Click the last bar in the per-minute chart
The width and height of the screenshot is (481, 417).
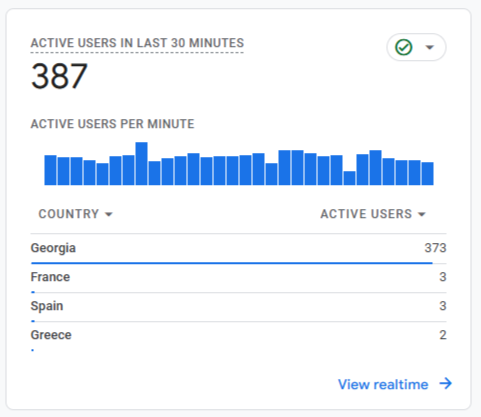coord(428,174)
